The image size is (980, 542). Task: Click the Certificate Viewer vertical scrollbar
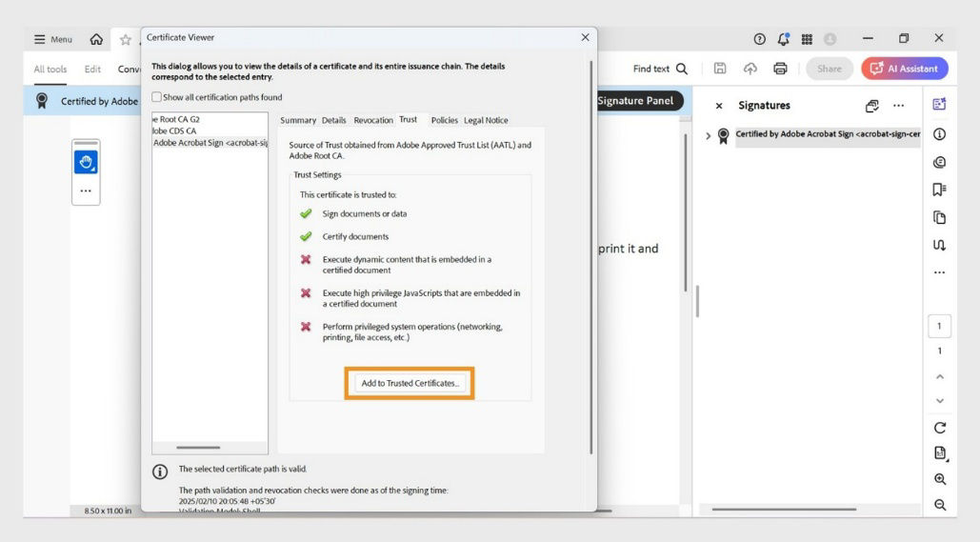pos(590,256)
